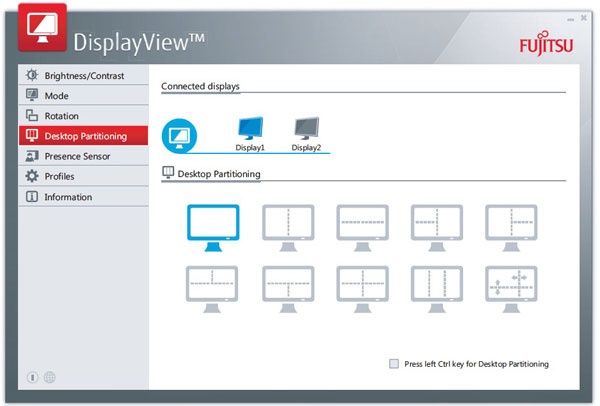Choose the horizontal two-row split layout
The width and height of the screenshot is (600, 406).
tap(362, 228)
